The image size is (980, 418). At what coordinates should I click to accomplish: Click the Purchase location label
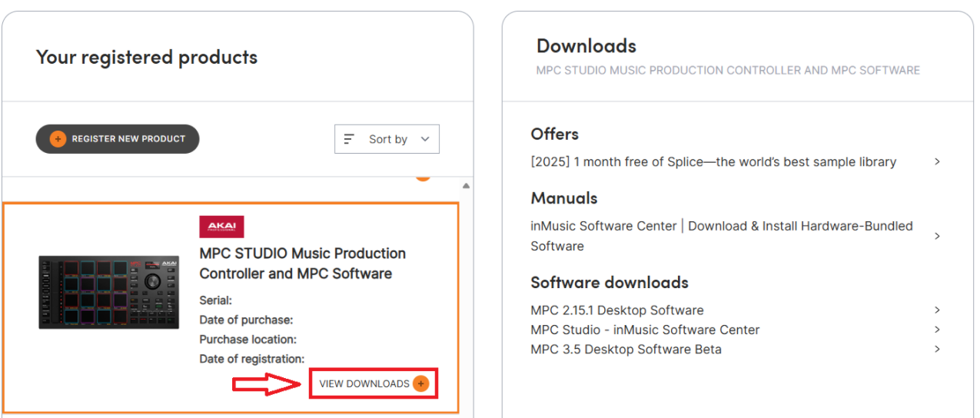[x=247, y=339]
